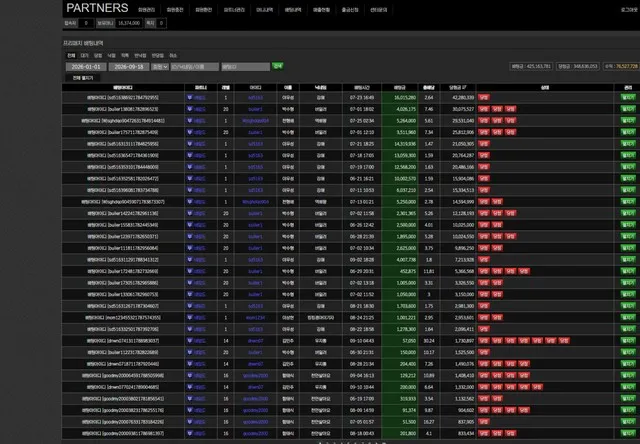
Task: Click the green button in the 1,730,897 row
Action: tap(628, 340)
